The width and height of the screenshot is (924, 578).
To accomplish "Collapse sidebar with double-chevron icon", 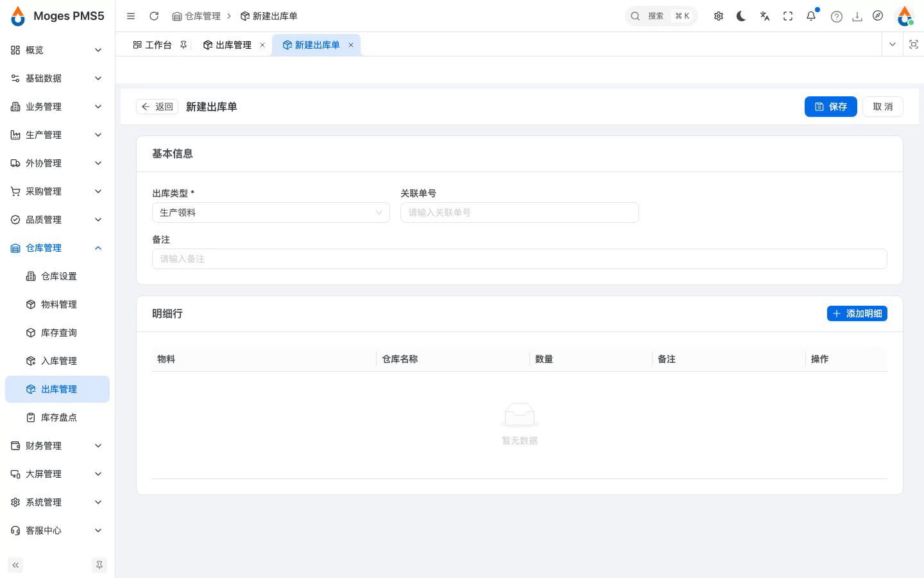I will [x=15, y=565].
